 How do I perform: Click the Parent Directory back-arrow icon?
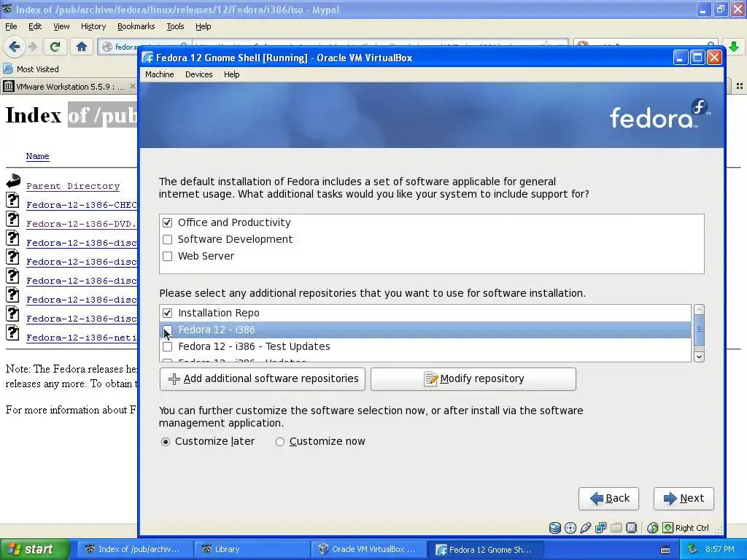click(13, 181)
